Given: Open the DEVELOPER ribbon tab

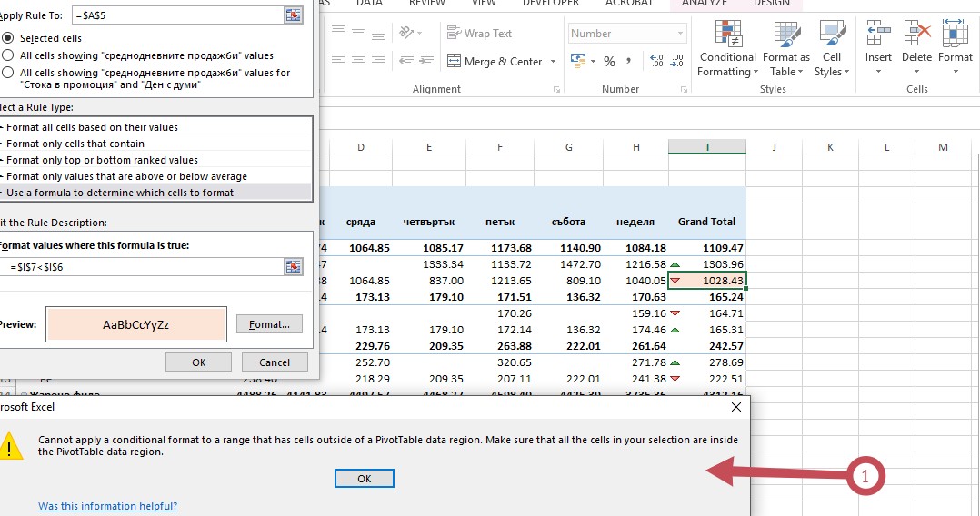Looking at the screenshot, I should [x=551, y=4].
